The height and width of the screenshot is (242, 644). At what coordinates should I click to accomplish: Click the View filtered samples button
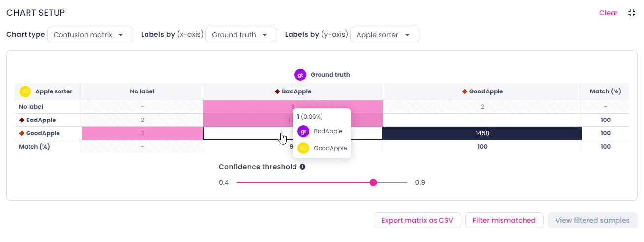click(592, 220)
